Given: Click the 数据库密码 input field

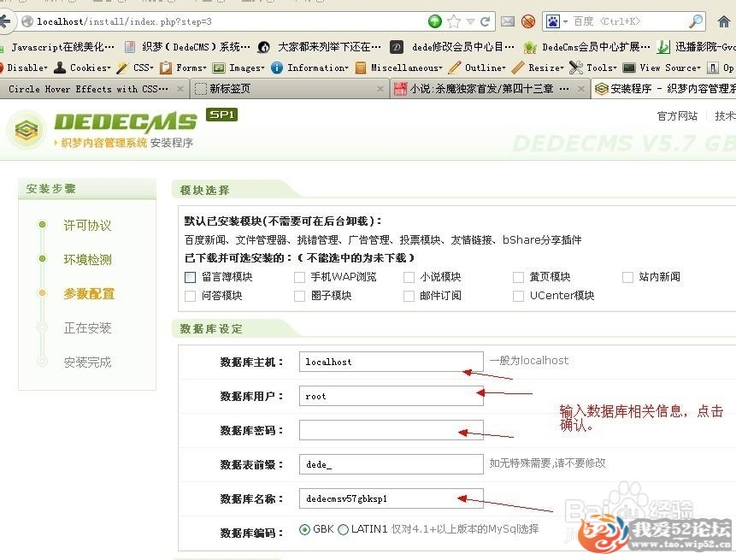Looking at the screenshot, I should tap(392, 430).
